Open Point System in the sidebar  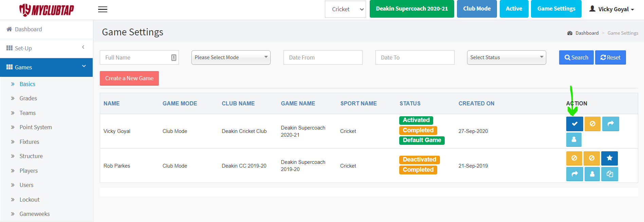(36, 127)
